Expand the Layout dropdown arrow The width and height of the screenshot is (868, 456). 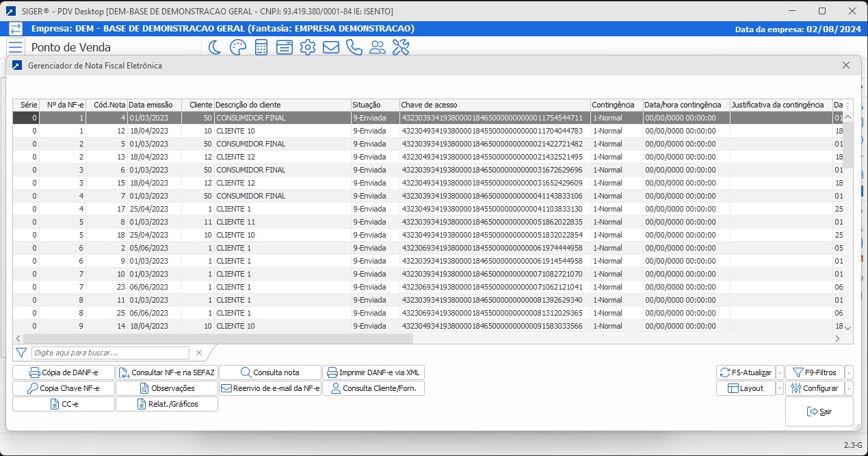coord(780,388)
